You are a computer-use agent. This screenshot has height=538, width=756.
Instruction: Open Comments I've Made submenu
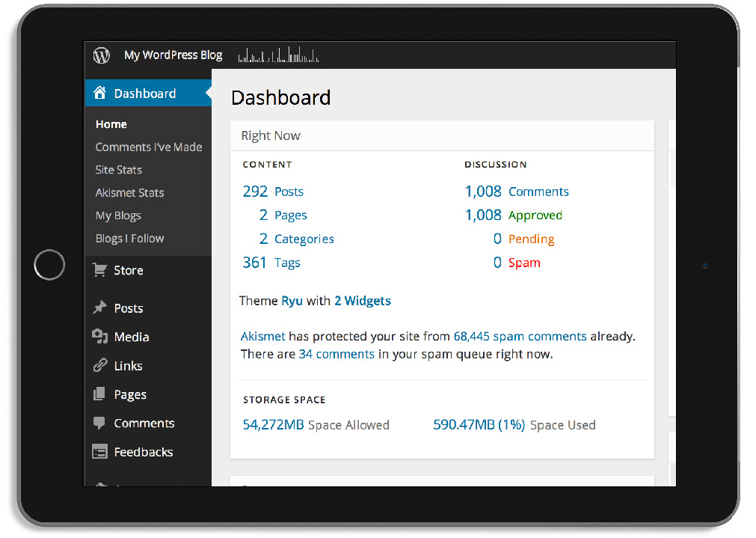coord(149,147)
